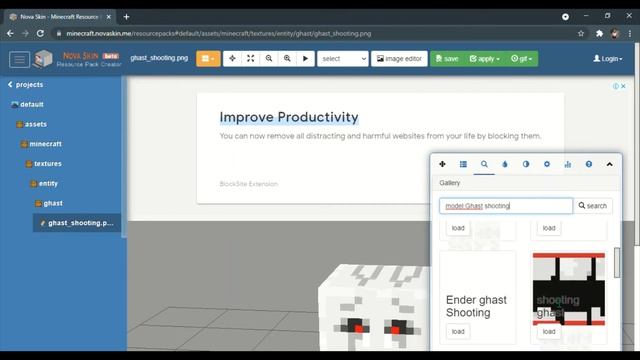Open the ghast folder in tree
The image size is (640, 360).
[49, 203]
